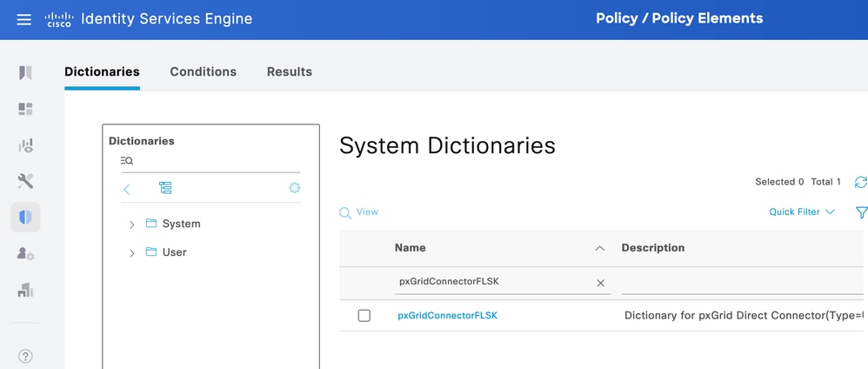Open the help question mark icon
The width and height of the screenshot is (868, 369).
pyautogui.click(x=25, y=356)
